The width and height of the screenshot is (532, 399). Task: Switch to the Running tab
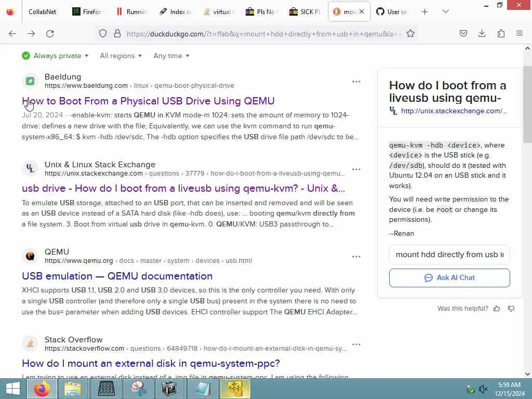[131, 12]
